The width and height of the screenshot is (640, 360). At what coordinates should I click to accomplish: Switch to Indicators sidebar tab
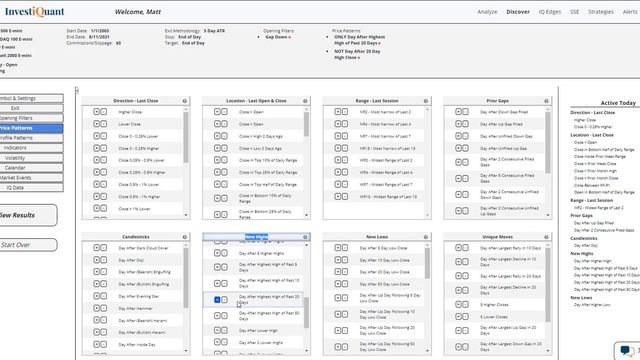point(31,148)
